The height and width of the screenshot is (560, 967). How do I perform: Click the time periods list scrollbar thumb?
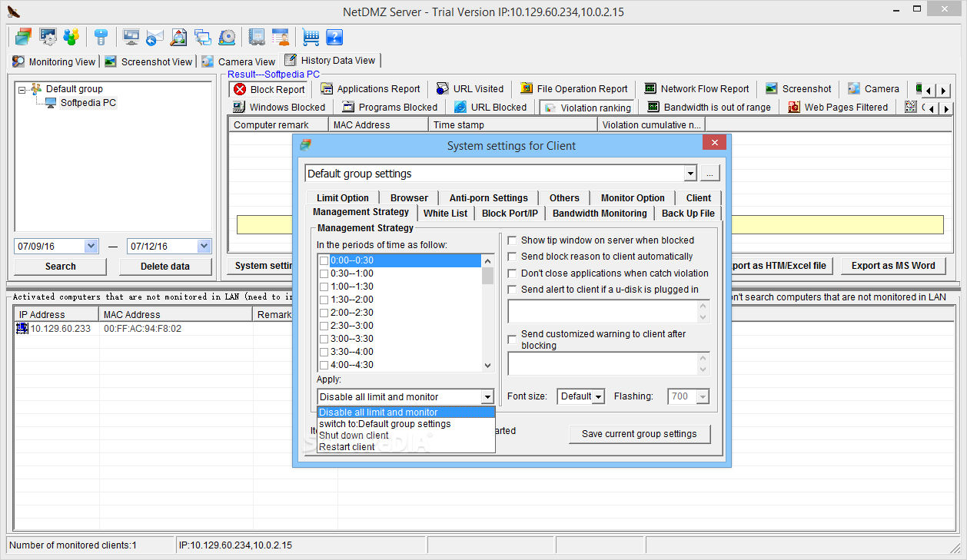488,276
